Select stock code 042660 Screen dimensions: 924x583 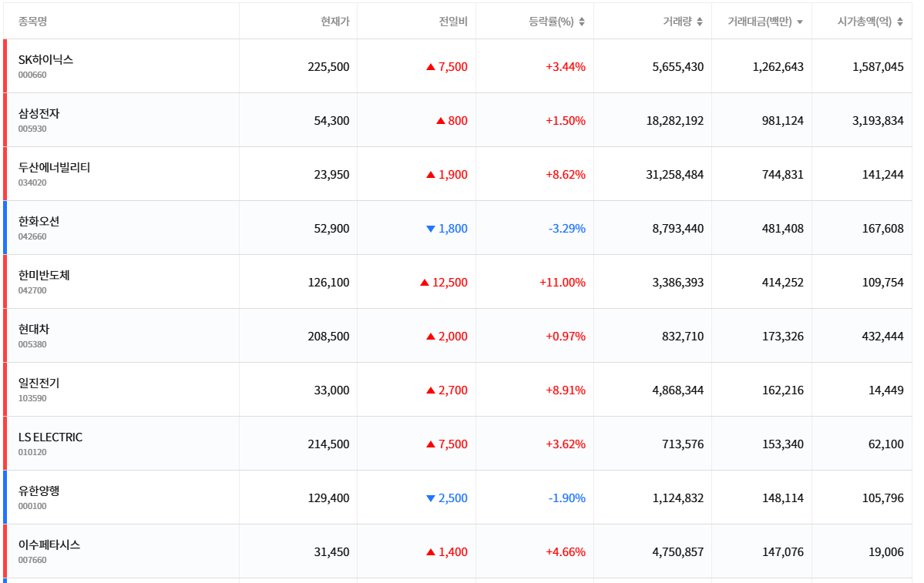(32, 236)
